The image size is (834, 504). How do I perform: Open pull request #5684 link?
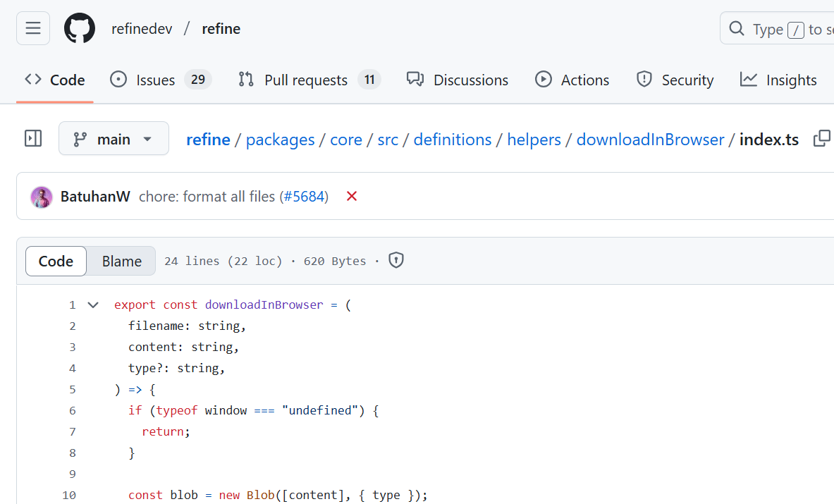pyautogui.click(x=305, y=197)
